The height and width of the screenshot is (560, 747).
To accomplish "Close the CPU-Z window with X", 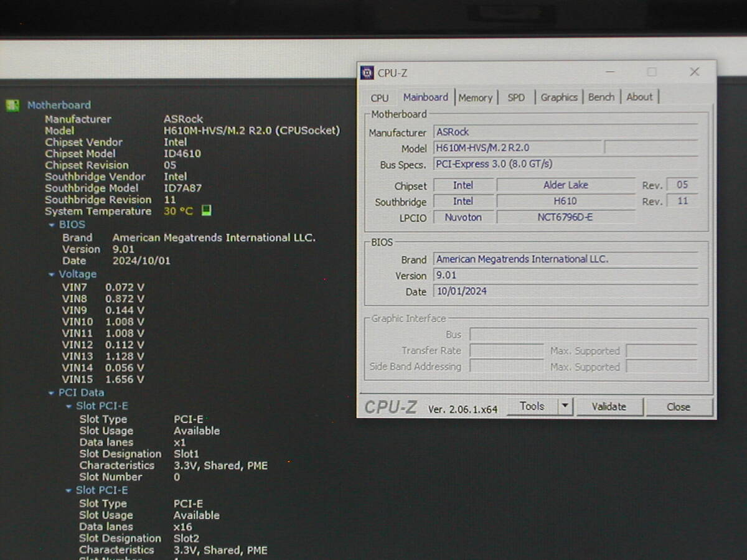I will [x=694, y=72].
